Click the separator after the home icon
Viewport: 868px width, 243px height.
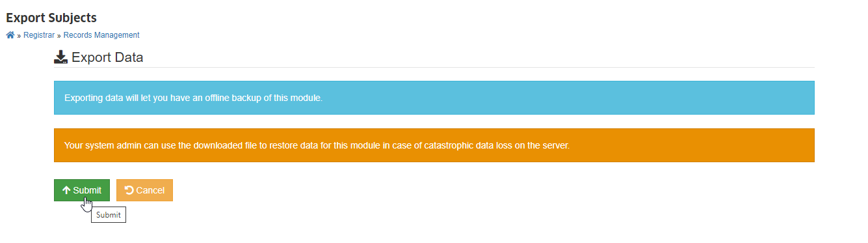[x=19, y=35]
